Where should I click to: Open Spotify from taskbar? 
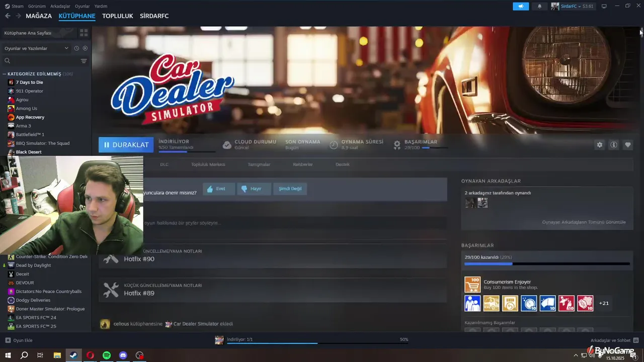tap(107, 355)
